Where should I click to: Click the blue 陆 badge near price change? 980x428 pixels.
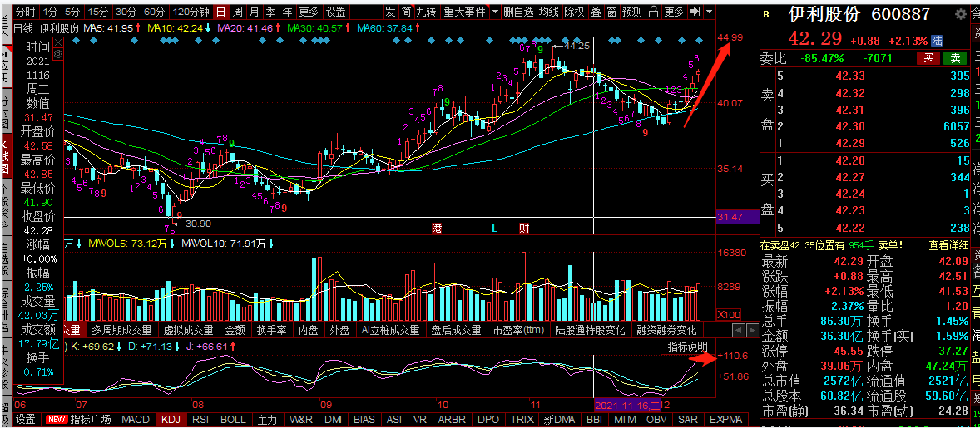(937, 41)
